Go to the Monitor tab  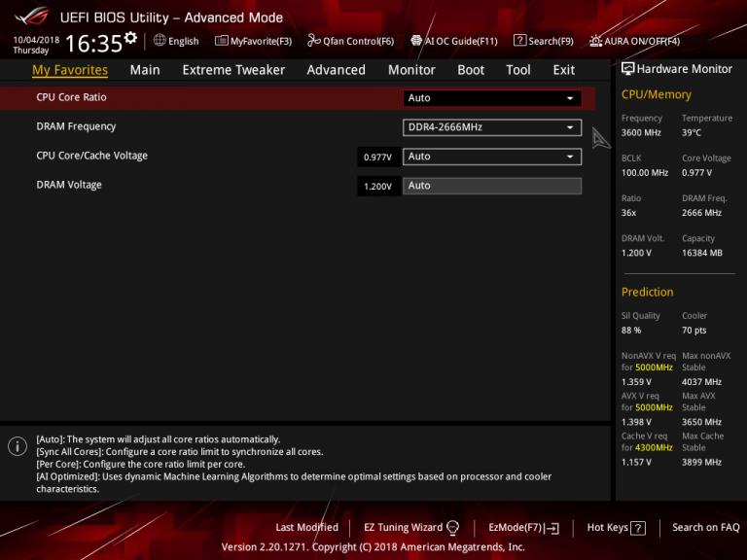click(x=411, y=70)
